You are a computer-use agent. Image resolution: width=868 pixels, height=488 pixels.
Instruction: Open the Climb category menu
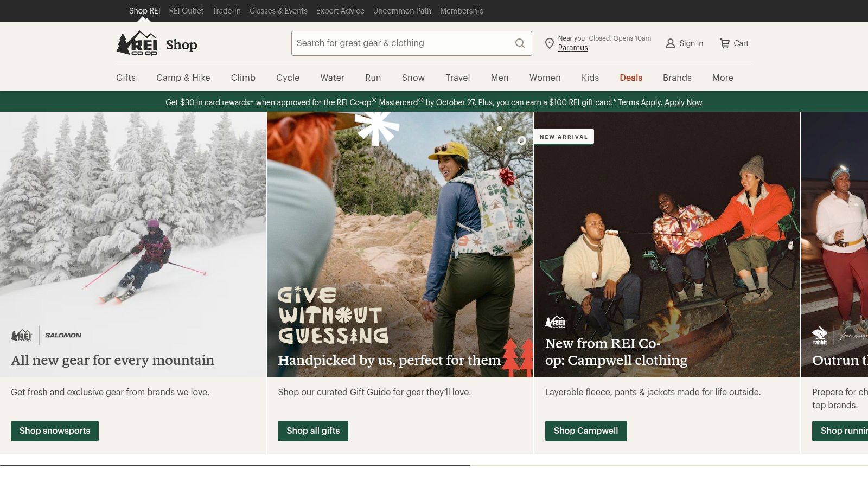point(243,78)
